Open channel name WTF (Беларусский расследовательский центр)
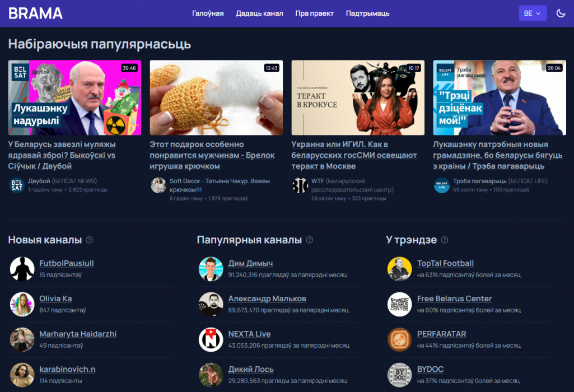Screen dimensions: 574x392 tap(352, 185)
